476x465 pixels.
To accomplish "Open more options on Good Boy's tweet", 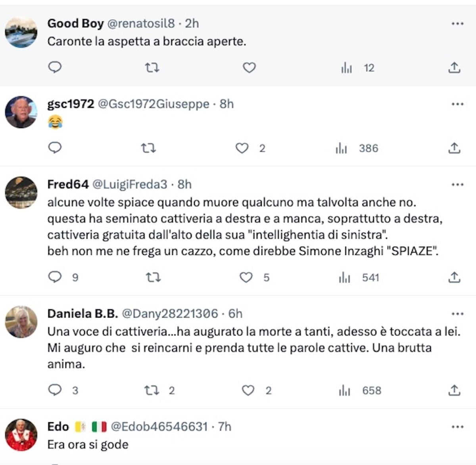I will [x=457, y=24].
